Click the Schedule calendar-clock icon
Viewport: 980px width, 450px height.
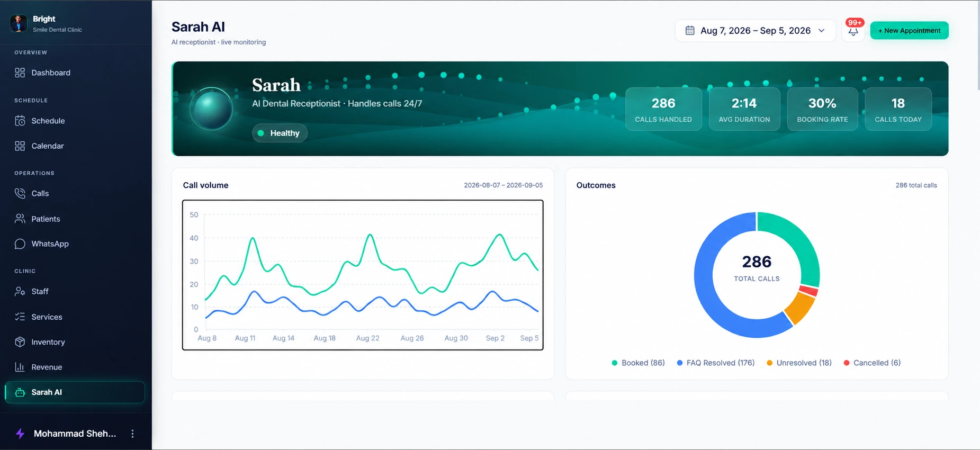pyautogui.click(x=20, y=121)
